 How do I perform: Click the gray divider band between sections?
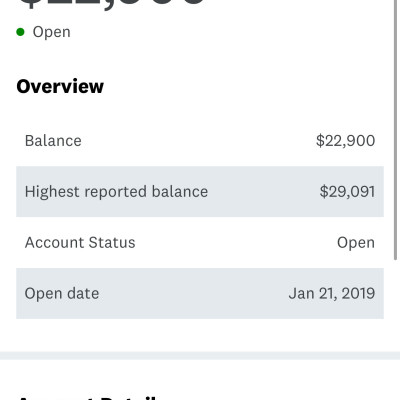[200, 356]
